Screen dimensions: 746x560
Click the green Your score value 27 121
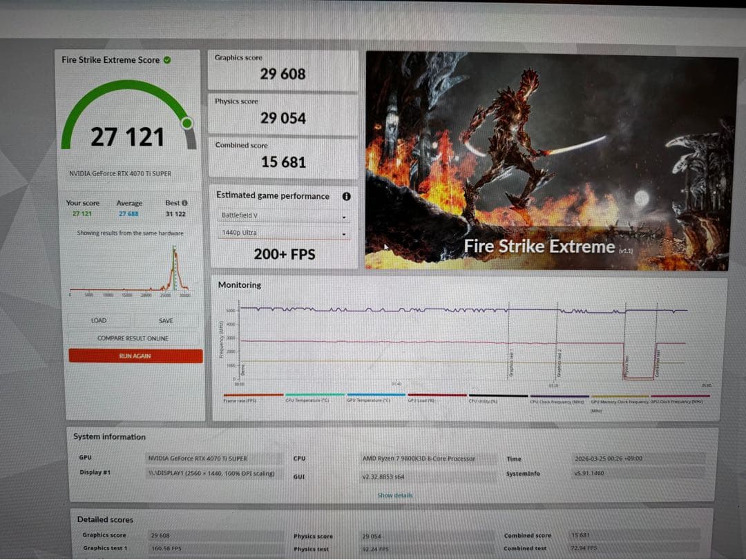[82, 213]
